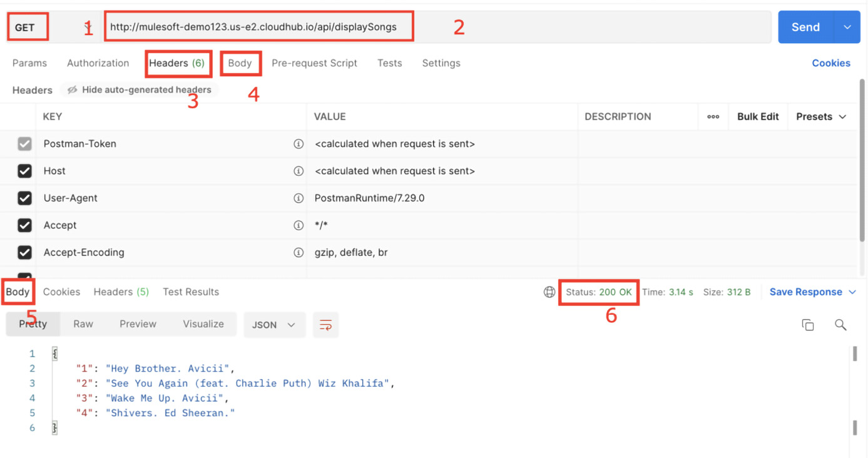Screen dimensions: 868x458
Task: Switch to the Authorization tab
Action: [98, 63]
